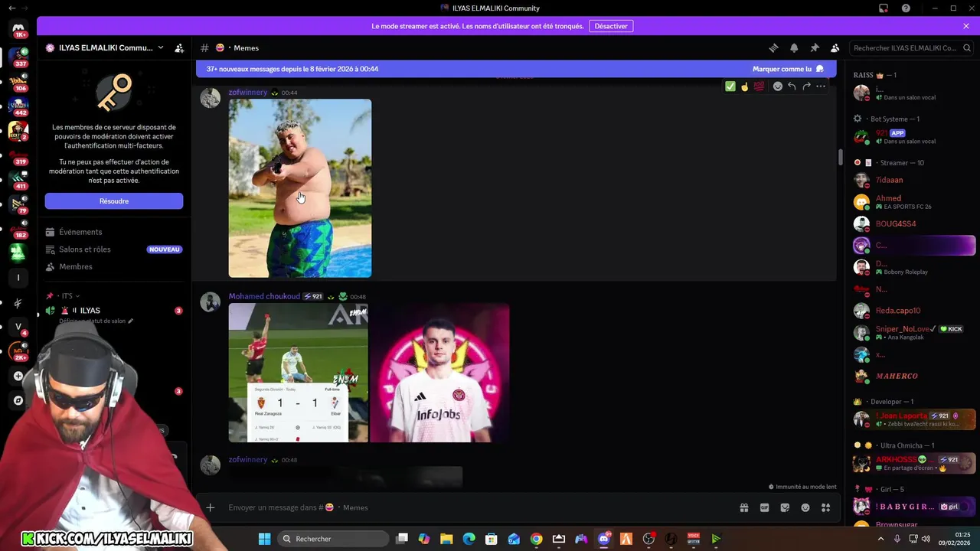
Task: Open the sticker picker
Action: [785, 507]
